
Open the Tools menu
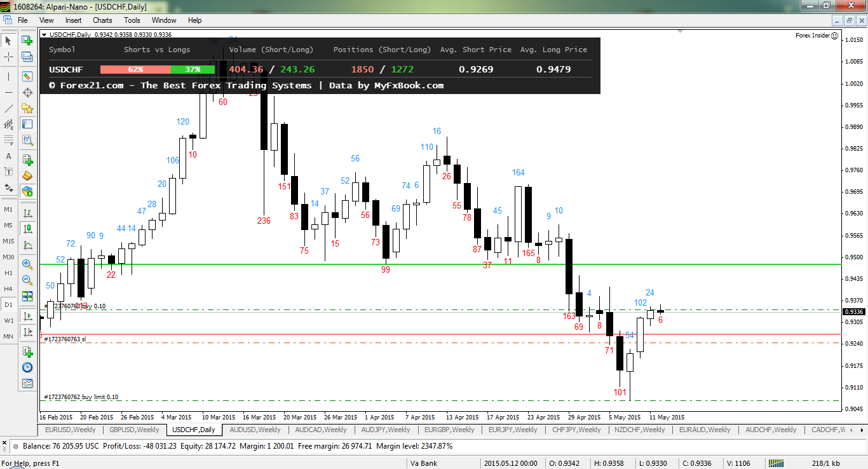pyautogui.click(x=132, y=20)
